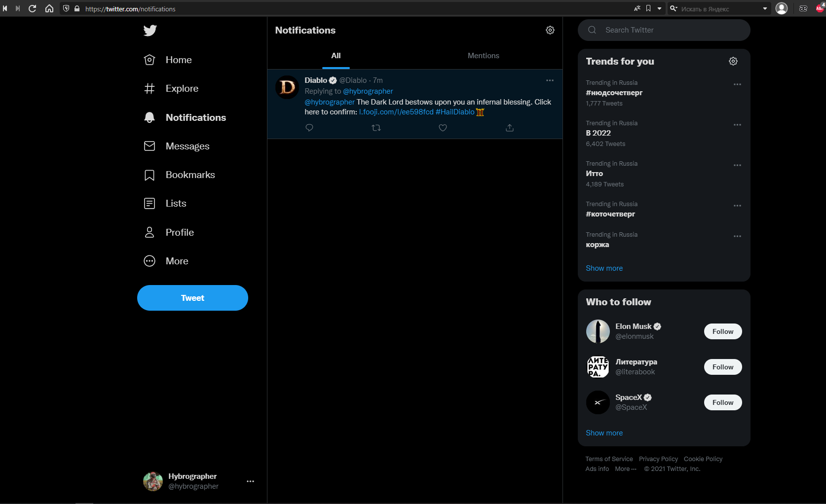Go to browser home page
This screenshot has width=826, height=504.
[x=49, y=8]
